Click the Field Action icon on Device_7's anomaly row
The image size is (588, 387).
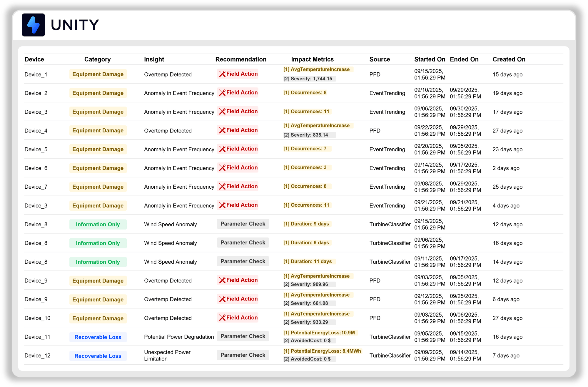tap(223, 186)
